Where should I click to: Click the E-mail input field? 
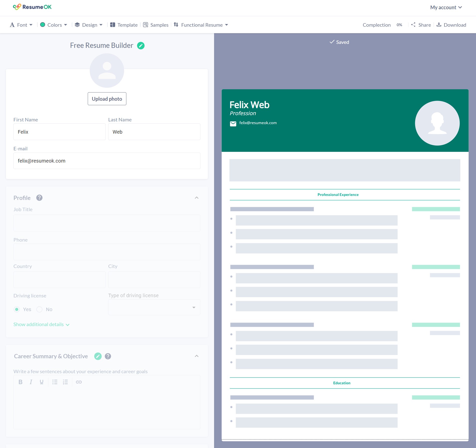[107, 161]
